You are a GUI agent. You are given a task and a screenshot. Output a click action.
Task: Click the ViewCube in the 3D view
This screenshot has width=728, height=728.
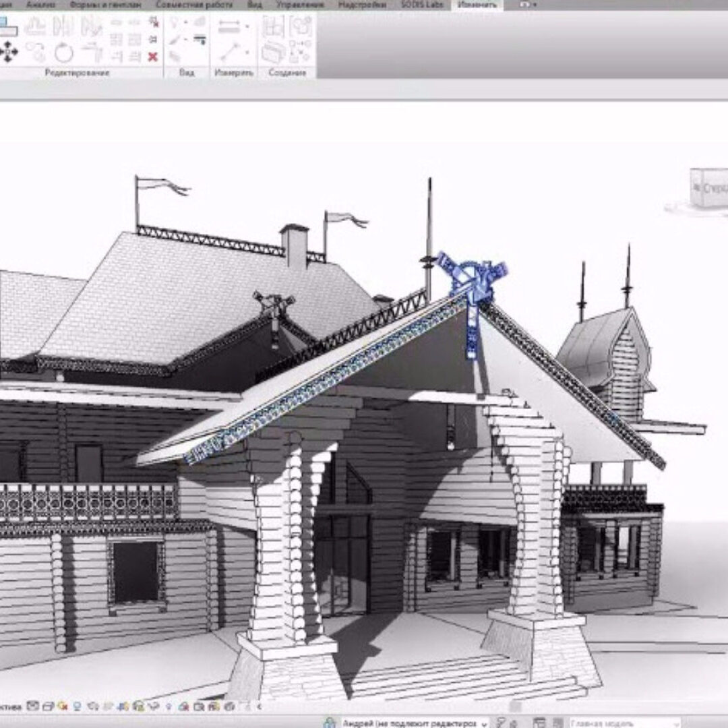(708, 188)
